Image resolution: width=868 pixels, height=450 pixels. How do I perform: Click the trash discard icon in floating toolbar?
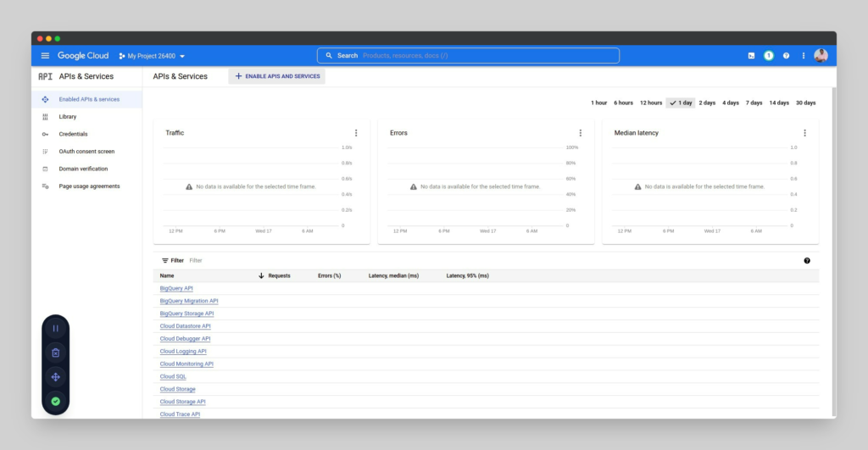point(55,353)
